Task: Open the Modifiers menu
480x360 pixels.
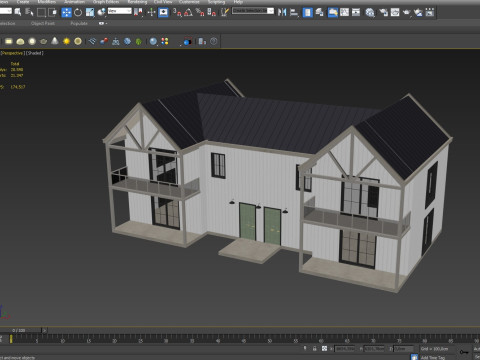Action: point(47,2)
